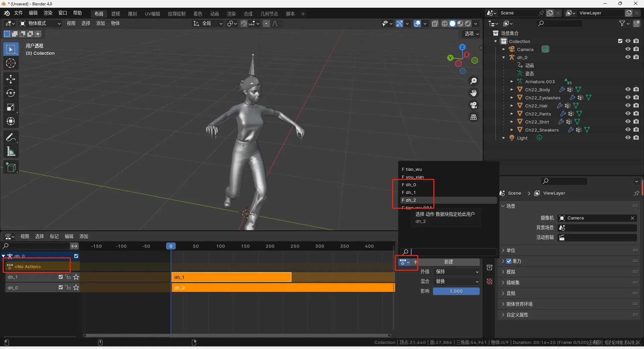Hide the Camera object via its eye icon
Image resolution: width=644 pixels, height=349 pixels.
click(x=628, y=49)
